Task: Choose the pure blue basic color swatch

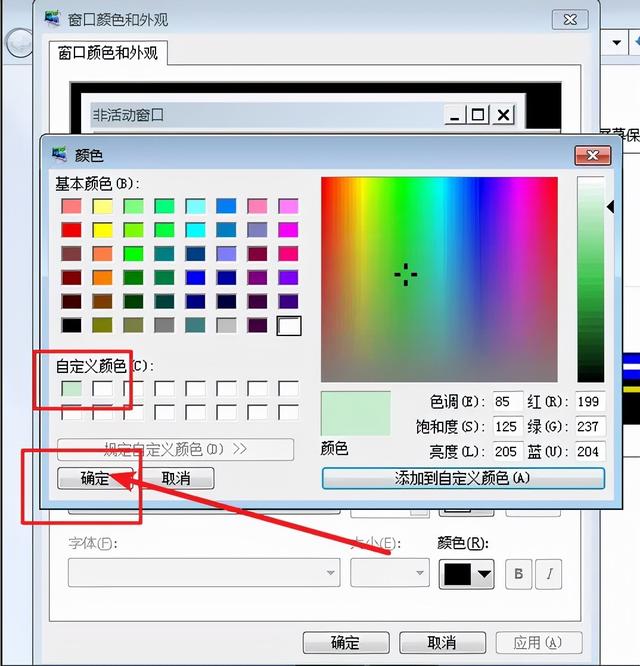Action: point(195,278)
